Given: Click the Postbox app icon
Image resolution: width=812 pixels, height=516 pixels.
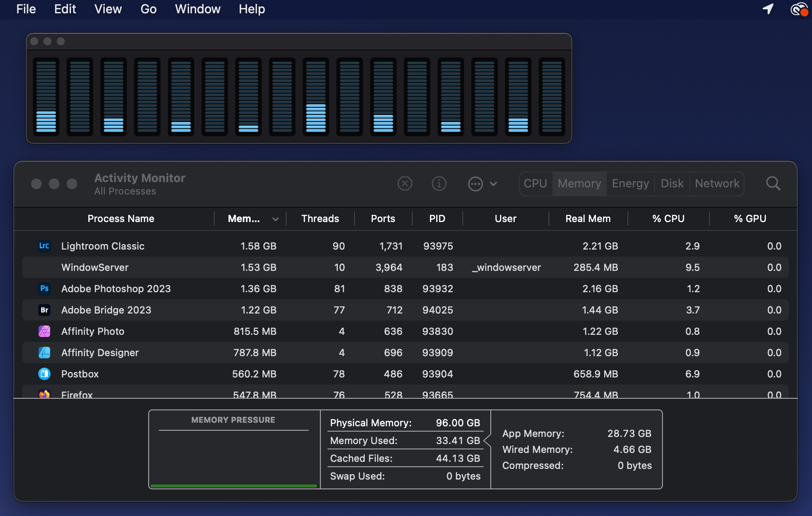Looking at the screenshot, I should coord(44,374).
